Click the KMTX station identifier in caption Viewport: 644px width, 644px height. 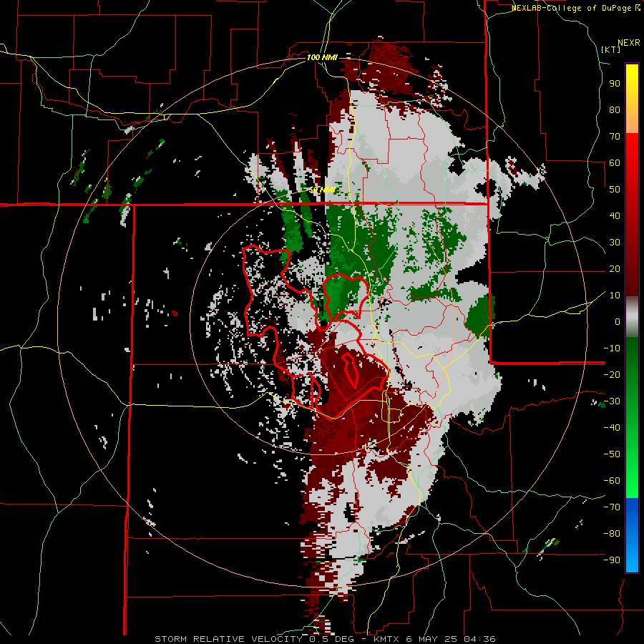click(x=387, y=639)
